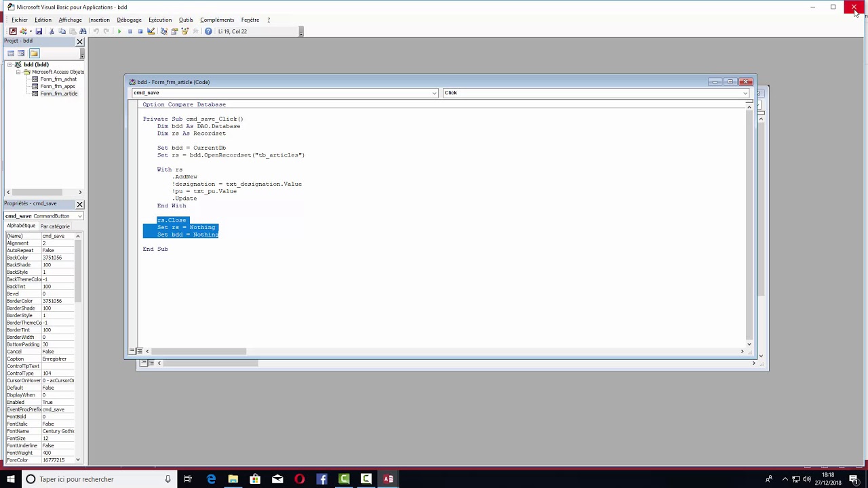Select Form_frm_apps in project tree

tap(58, 86)
